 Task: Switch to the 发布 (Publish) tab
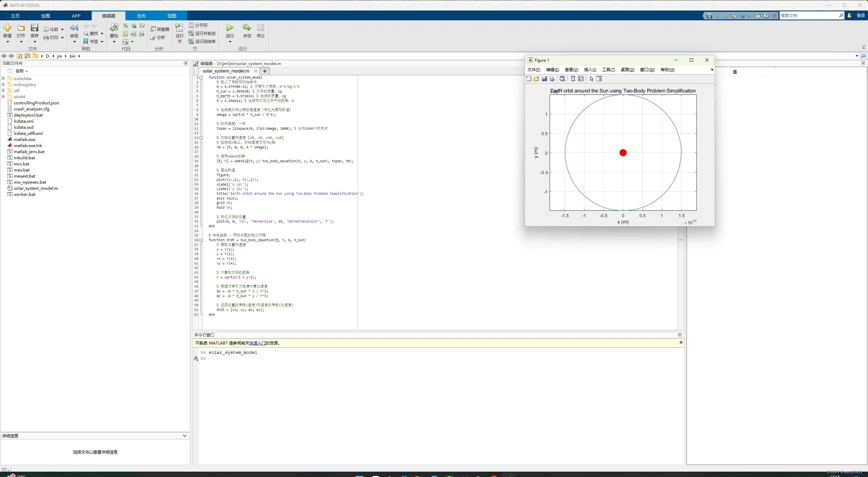tap(141, 16)
